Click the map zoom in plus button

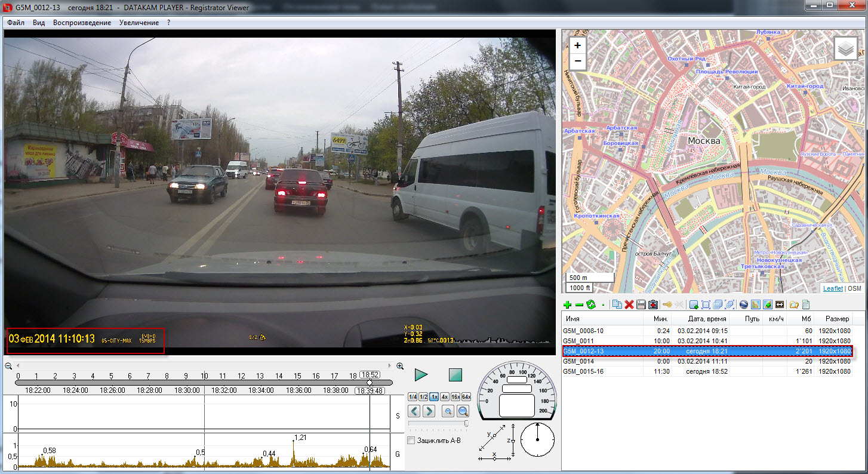(577, 45)
